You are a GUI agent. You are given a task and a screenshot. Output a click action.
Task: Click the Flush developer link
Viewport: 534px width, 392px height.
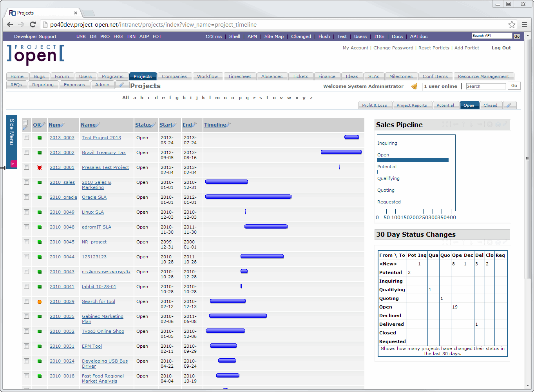(x=324, y=36)
